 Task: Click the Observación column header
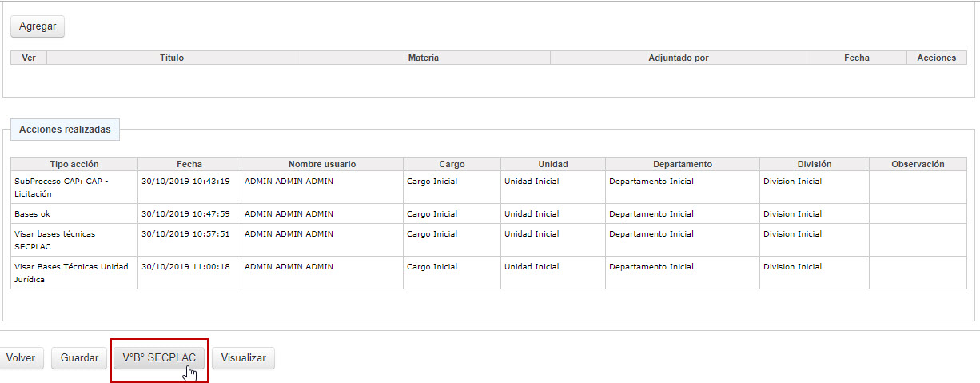click(x=918, y=164)
